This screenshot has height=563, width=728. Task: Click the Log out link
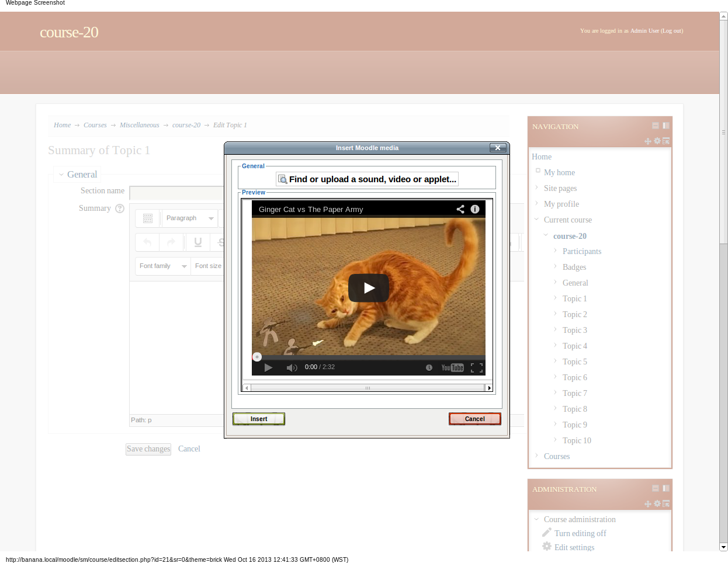672,31
